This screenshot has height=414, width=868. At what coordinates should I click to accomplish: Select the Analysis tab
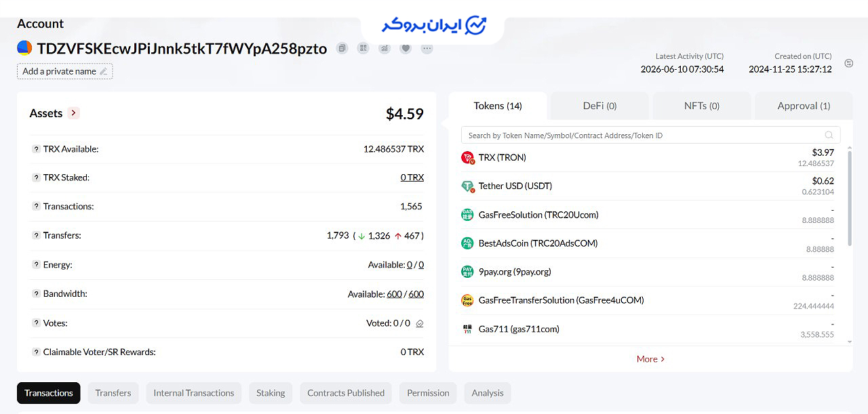[x=488, y=393]
